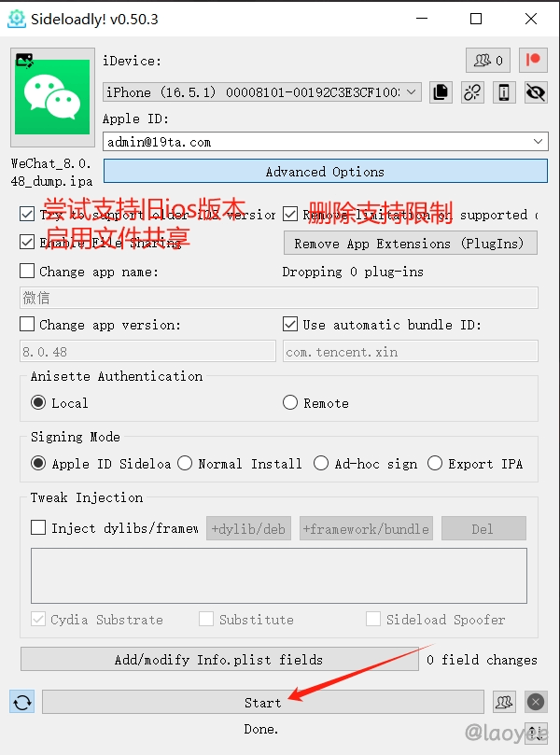The image size is (560, 755).
Task: Enable the Change app name checkbox
Action: [27, 271]
